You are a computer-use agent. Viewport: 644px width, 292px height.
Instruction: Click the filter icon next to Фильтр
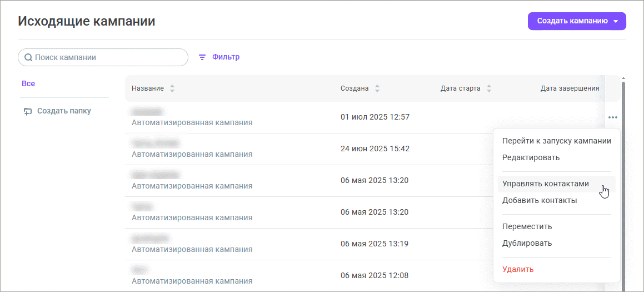202,57
